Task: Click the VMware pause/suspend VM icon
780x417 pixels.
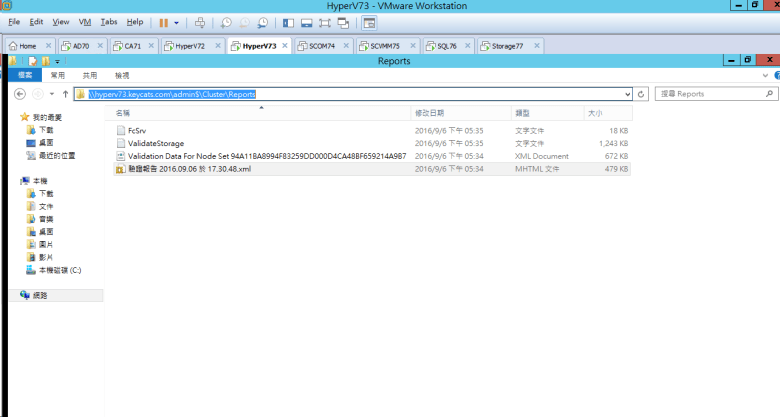Action: (163, 22)
